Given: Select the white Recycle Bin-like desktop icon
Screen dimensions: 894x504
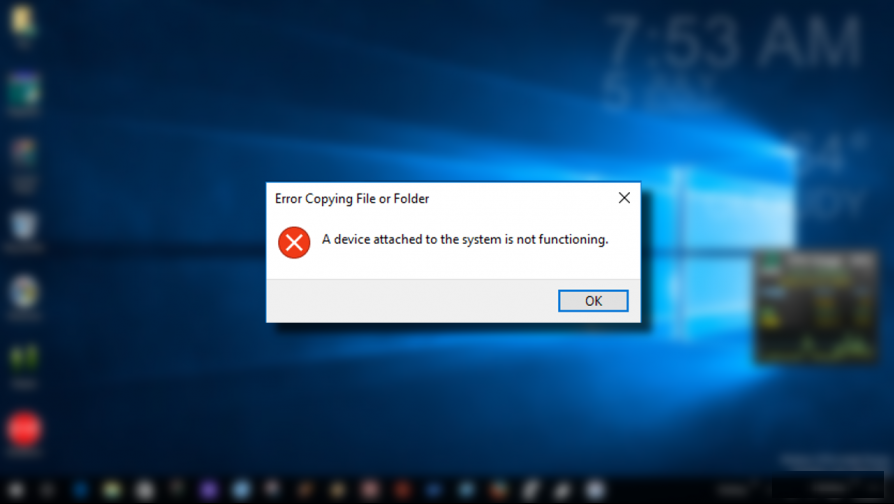Looking at the screenshot, I should pos(23,225).
